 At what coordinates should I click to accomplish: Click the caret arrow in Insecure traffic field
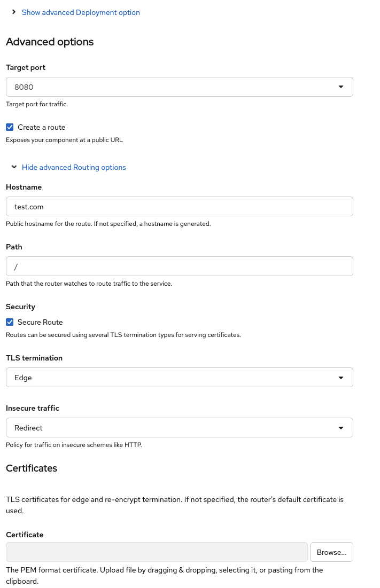(x=341, y=428)
